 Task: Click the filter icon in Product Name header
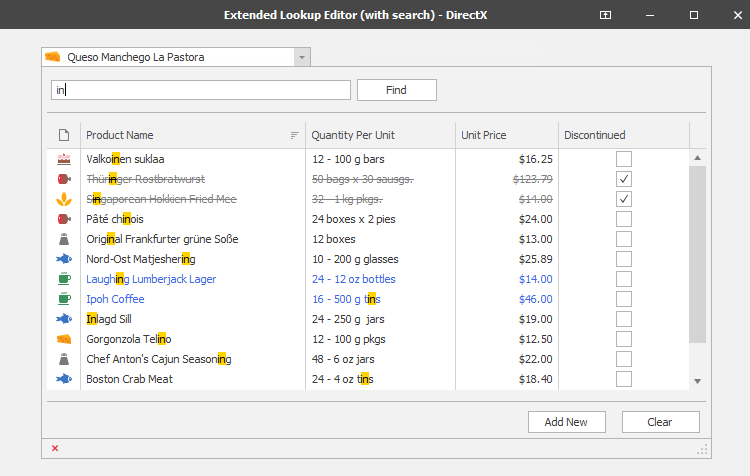(x=294, y=135)
